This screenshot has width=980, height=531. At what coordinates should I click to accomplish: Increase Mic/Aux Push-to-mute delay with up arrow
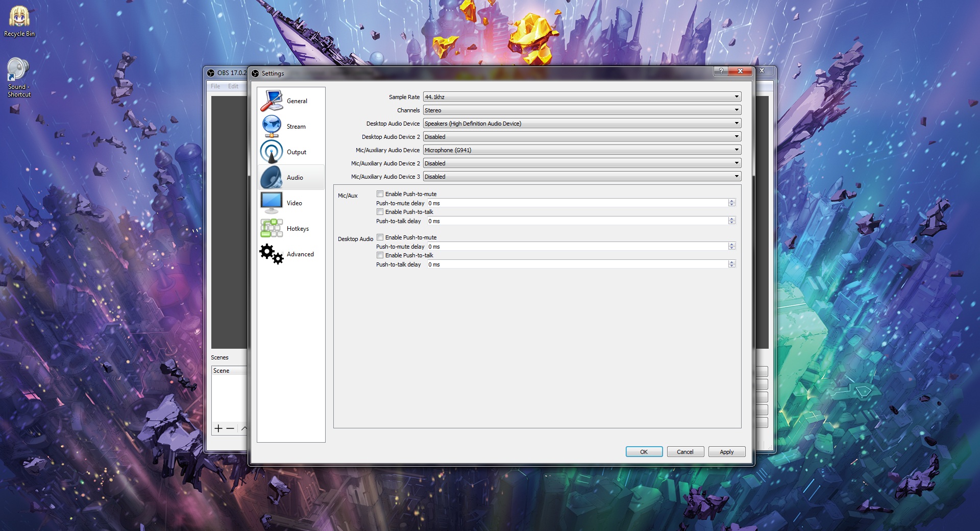coord(732,201)
